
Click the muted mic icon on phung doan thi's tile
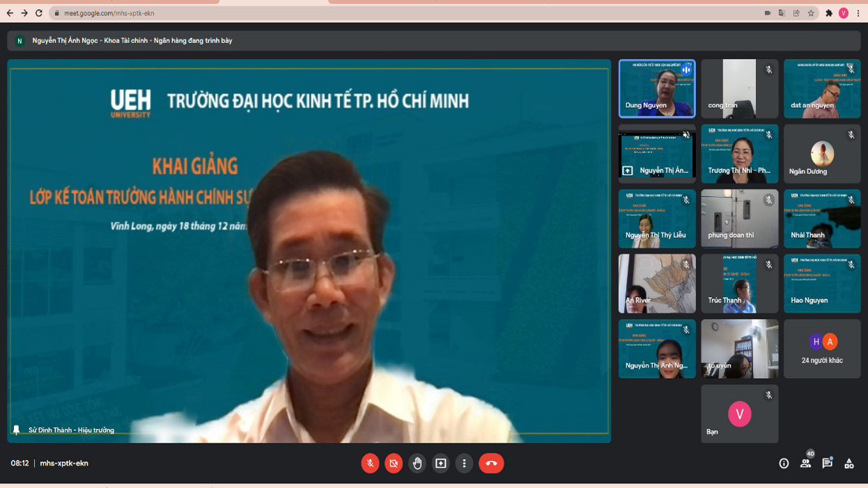[768, 200]
